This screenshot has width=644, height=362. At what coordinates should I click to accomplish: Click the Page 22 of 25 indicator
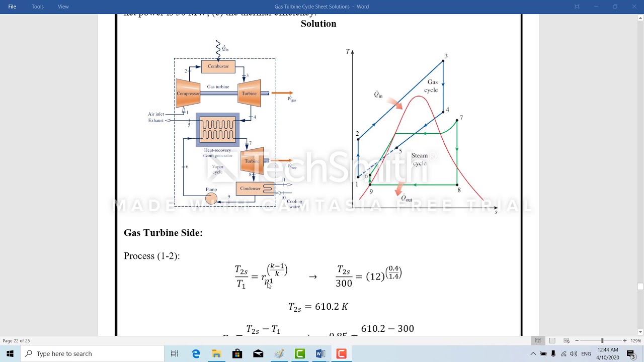coord(16,340)
